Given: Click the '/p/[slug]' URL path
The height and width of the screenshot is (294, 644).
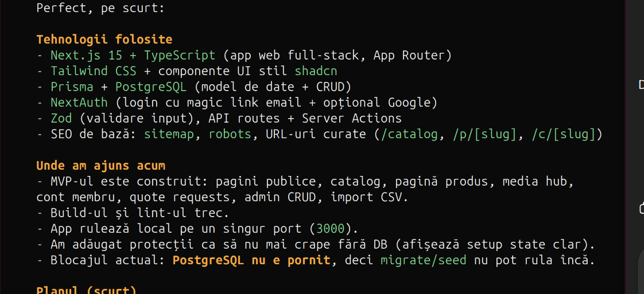Looking at the screenshot, I should pos(484,134).
